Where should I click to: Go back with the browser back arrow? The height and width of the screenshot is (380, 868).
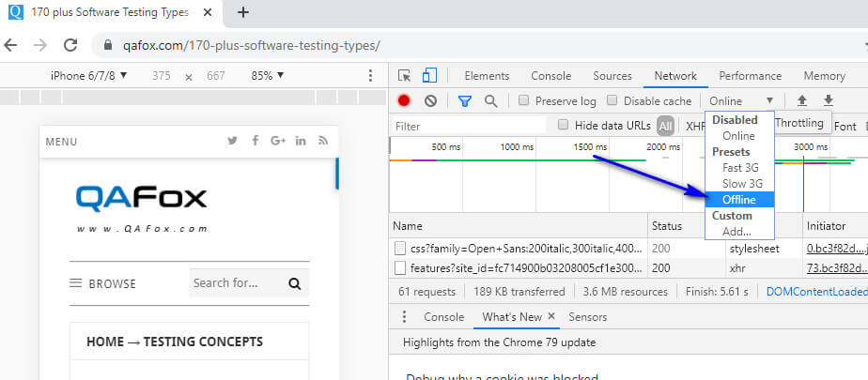click(10, 45)
